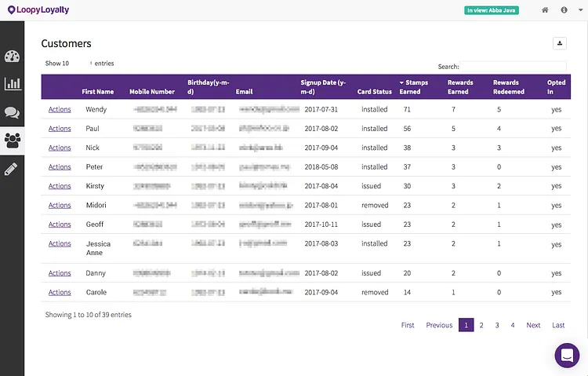Open Actions link for Carole
This screenshot has height=376, width=588.
coord(60,292)
